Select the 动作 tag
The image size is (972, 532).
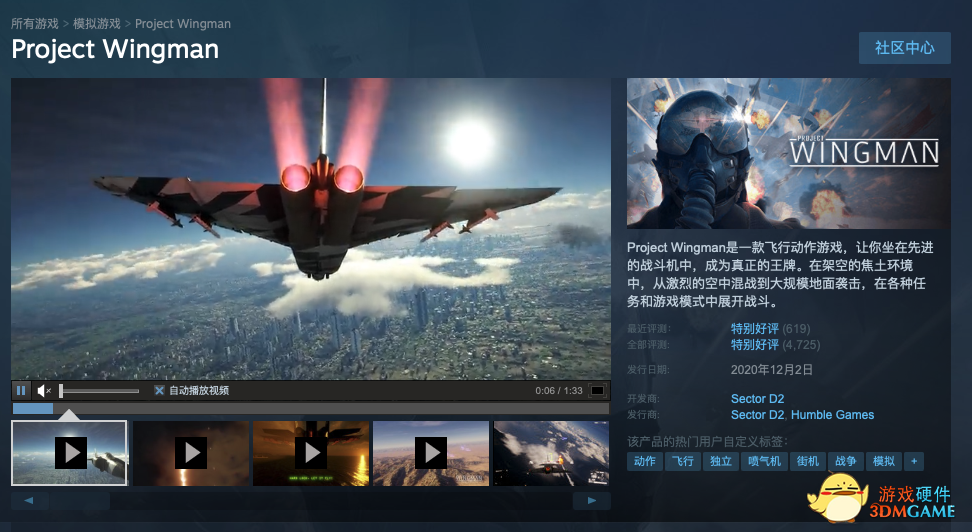click(645, 461)
